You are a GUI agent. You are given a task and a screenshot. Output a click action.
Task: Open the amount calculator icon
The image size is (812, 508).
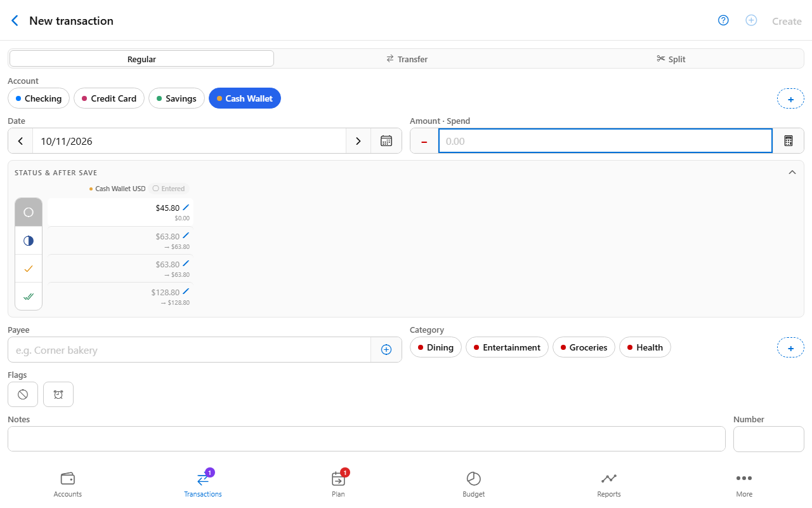pyautogui.click(x=789, y=141)
